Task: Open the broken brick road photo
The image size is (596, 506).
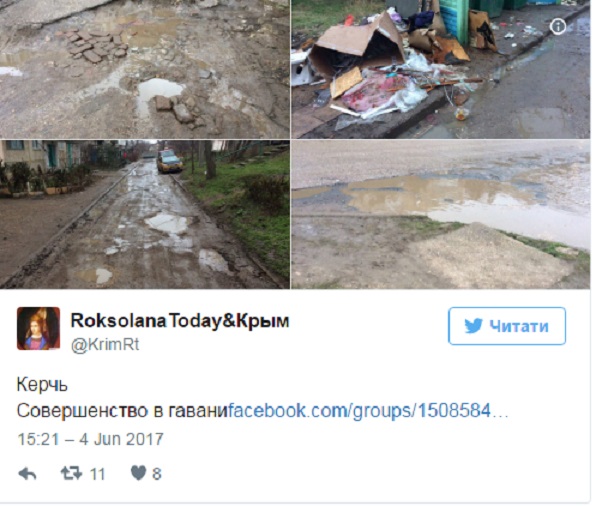Action: click(144, 69)
